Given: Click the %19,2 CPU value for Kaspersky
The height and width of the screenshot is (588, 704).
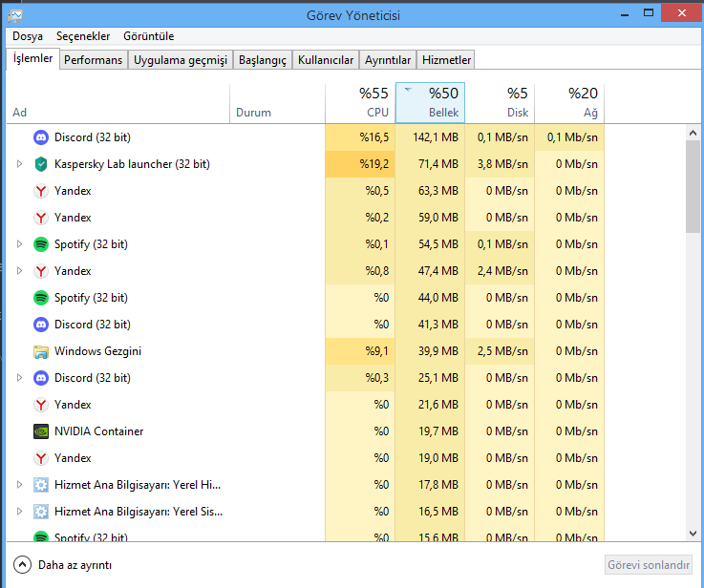Looking at the screenshot, I should tap(374, 164).
